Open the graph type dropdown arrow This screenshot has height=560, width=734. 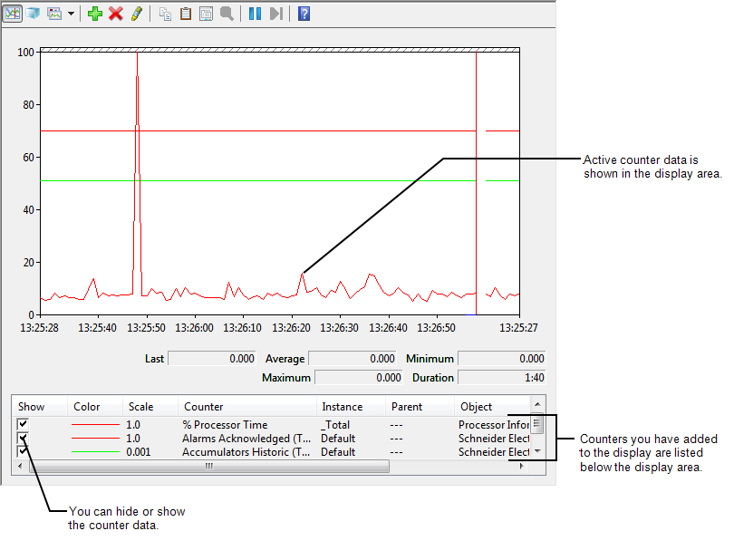coord(70,14)
